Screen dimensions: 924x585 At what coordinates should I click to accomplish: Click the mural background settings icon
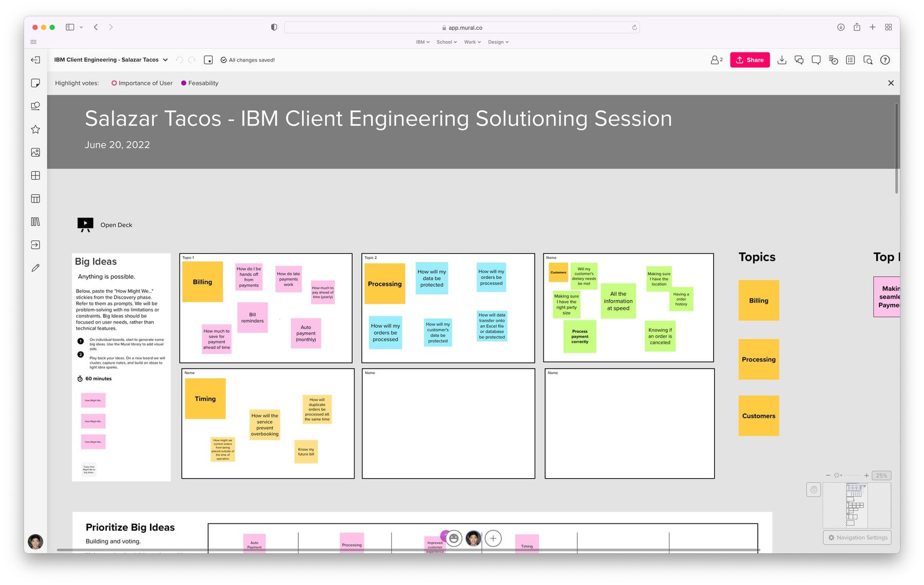pyautogui.click(x=208, y=60)
